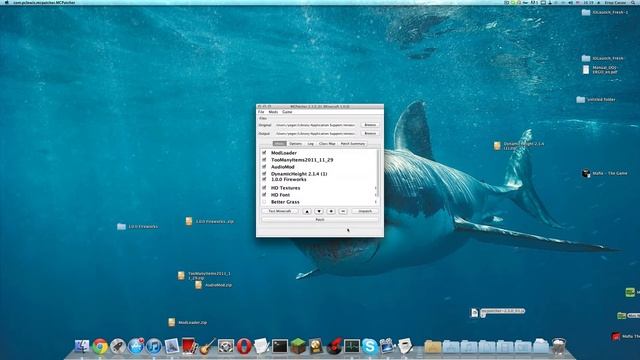
Task: Click the move mod up arrow button
Action: [307, 211]
